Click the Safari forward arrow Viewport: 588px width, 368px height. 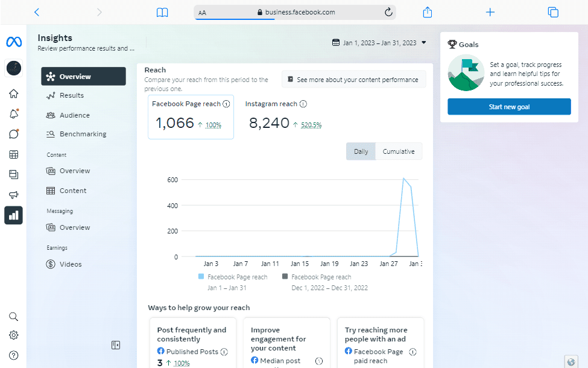99,12
